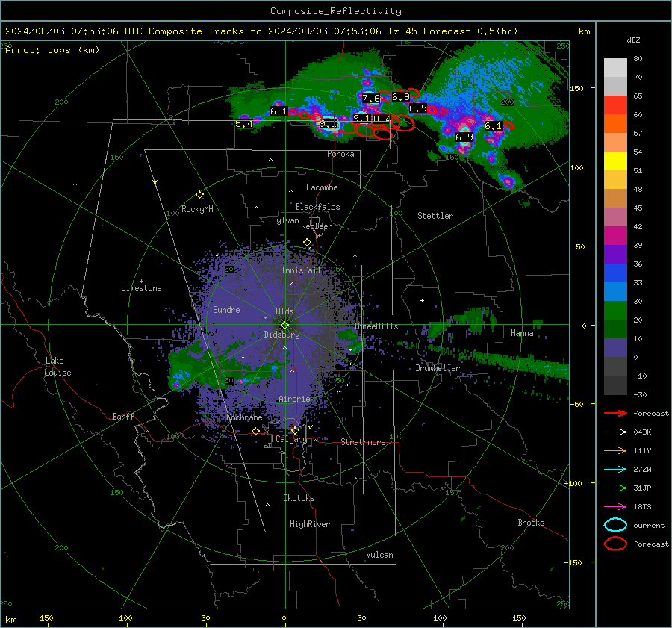Click the red forecast ellipse legend icon
672x628 pixels.
[615, 544]
